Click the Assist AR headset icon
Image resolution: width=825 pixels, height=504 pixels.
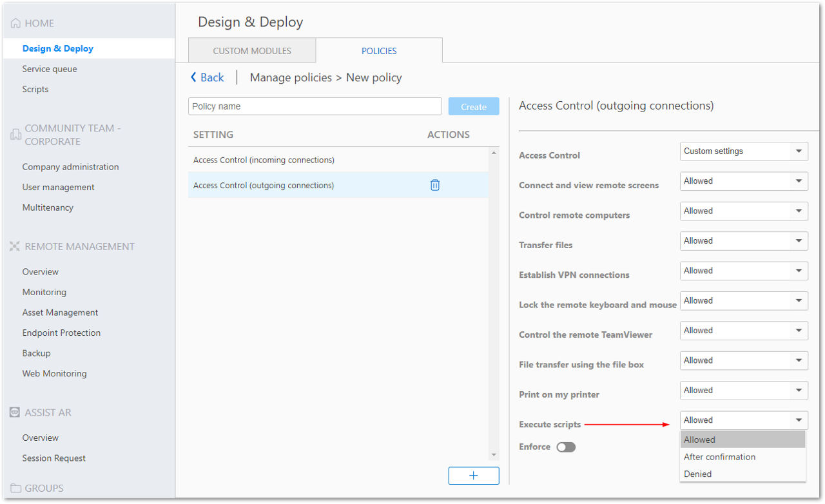coord(16,412)
